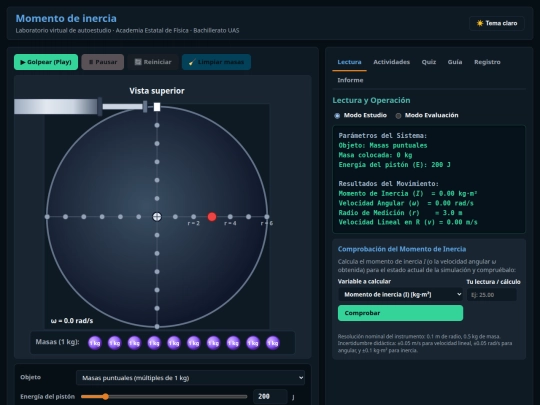Screen dimensions: 540x405
Task: Pick the sixth 1 kg mass ball
Action: pyautogui.click(x=194, y=343)
